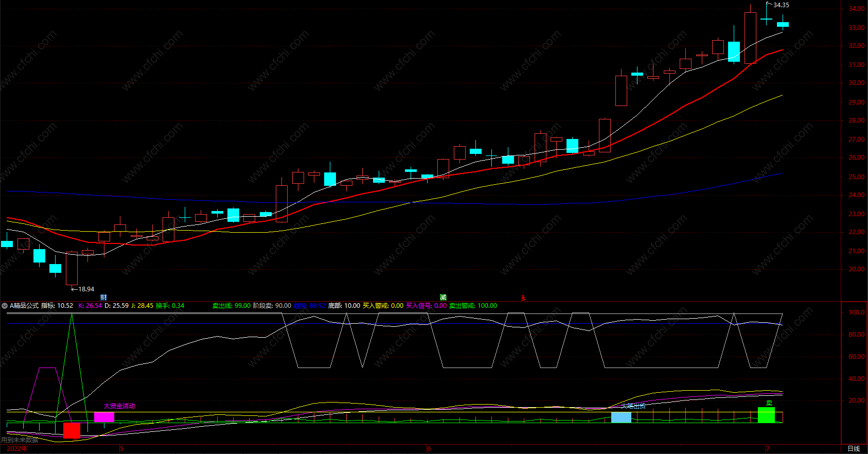Select the light-blue 大笔出货 signal block
Screen dimensions: 868x454
[621, 417]
